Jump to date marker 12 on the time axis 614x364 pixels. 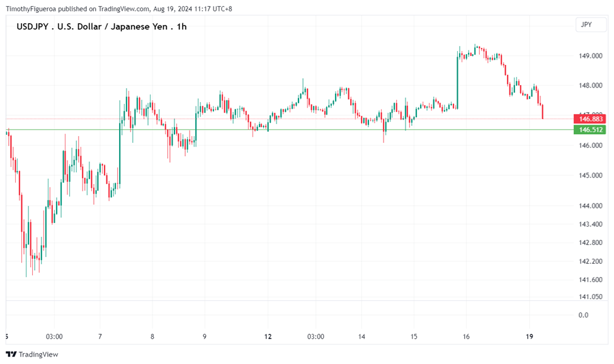coord(268,337)
